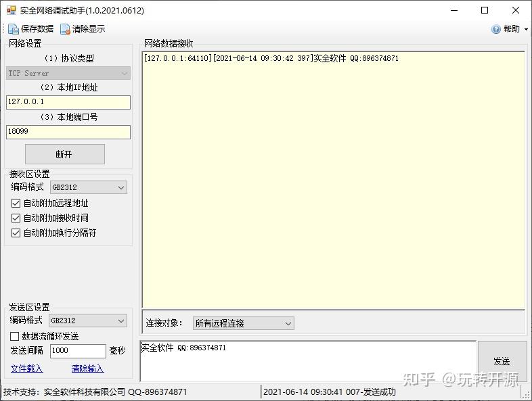Click the received data line from 127.0.0.1:64110

click(271, 58)
